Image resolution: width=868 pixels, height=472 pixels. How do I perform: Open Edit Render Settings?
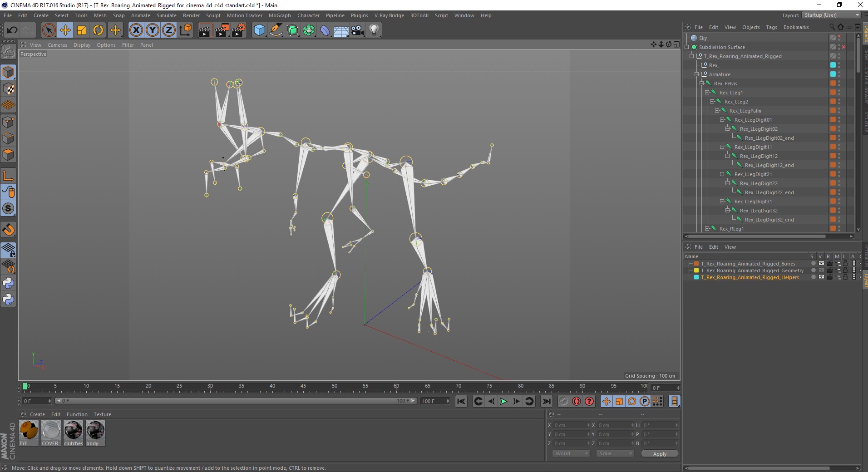tap(239, 30)
